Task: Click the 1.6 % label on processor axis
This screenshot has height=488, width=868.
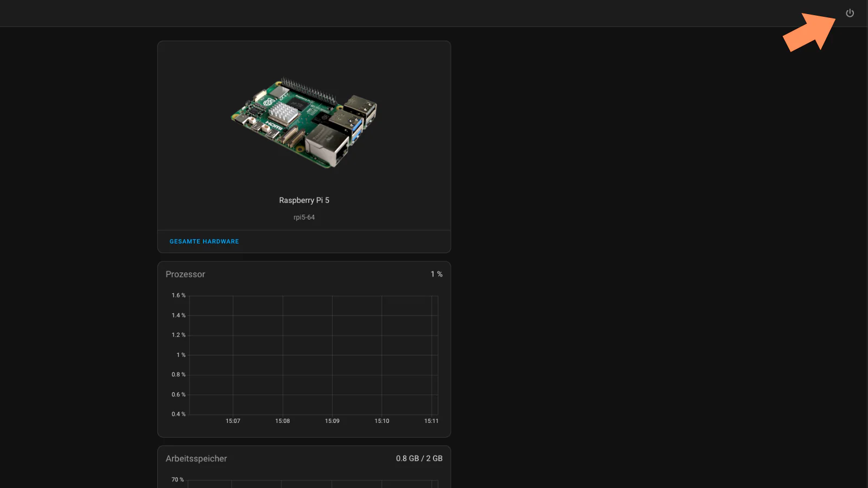Action: 178,296
